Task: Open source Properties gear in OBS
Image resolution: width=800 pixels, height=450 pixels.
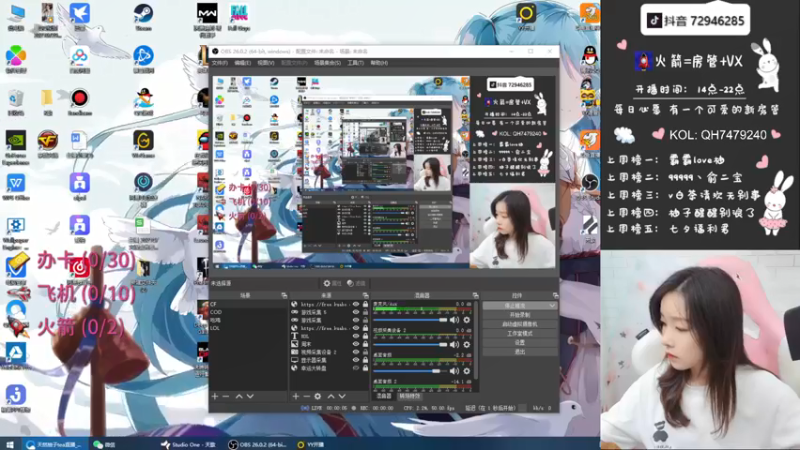Action: 332,283
